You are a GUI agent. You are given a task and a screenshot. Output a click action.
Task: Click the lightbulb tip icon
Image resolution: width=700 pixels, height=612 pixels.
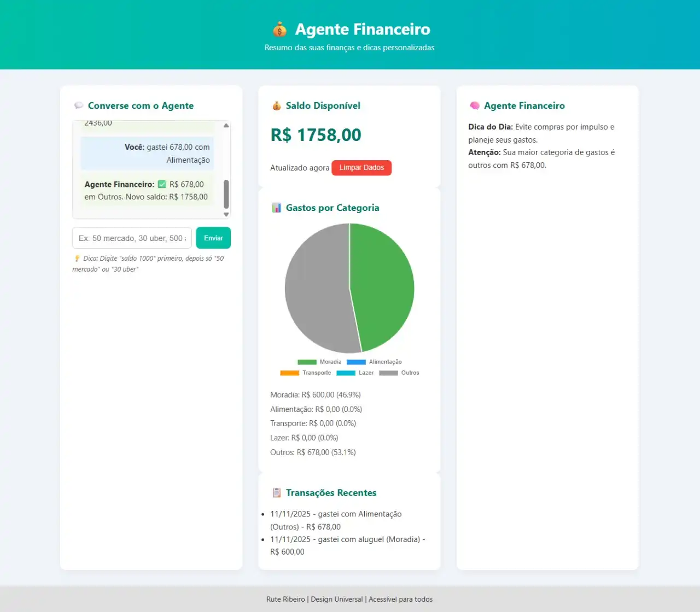point(77,258)
